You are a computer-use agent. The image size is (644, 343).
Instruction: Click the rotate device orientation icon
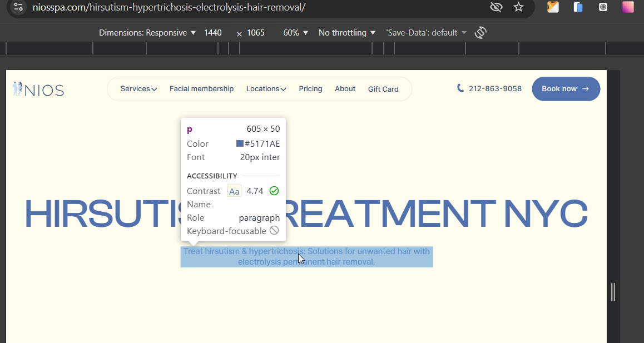click(x=480, y=32)
